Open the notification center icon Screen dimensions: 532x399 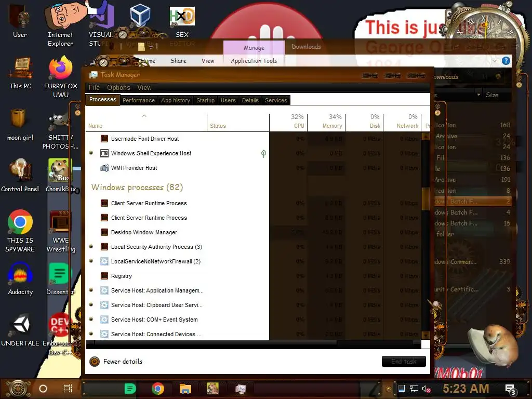(510, 390)
